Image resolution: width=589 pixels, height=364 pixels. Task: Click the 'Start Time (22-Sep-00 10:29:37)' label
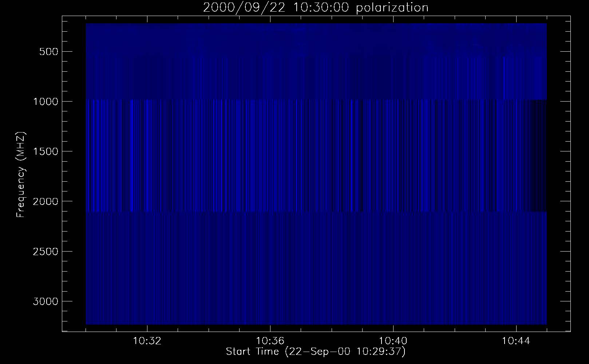pyautogui.click(x=316, y=352)
